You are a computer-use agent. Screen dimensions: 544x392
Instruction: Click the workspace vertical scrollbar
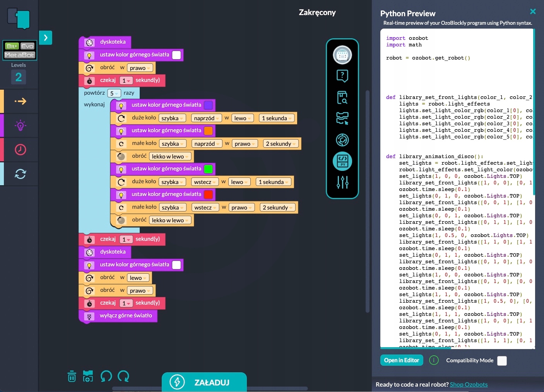click(368, 201)
